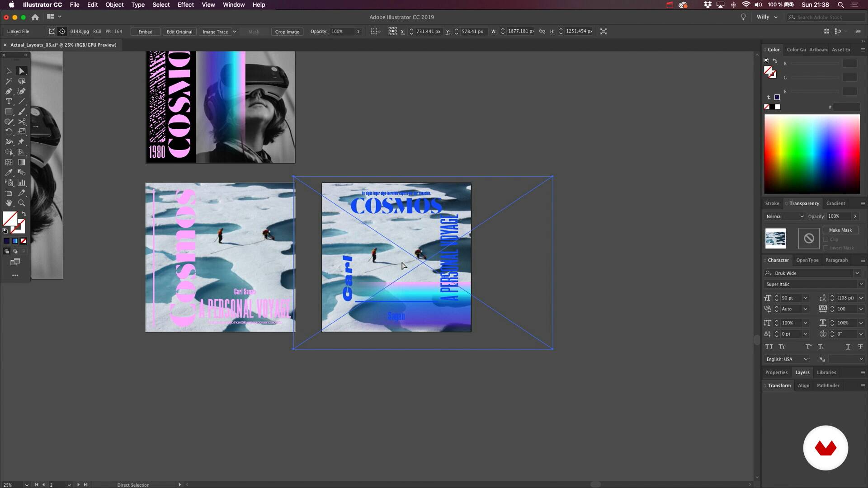
Task: Expand the control bar Opacity arrow
Action: 358,32
